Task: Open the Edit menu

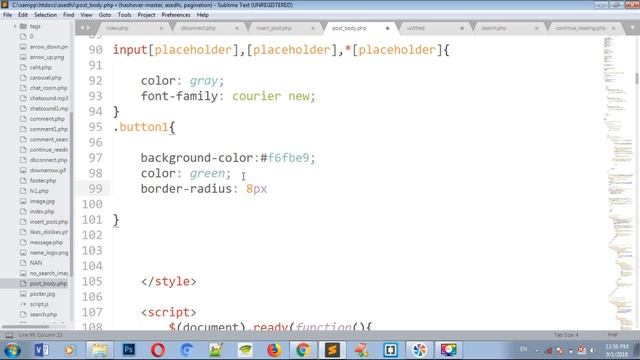Action: 23,15
